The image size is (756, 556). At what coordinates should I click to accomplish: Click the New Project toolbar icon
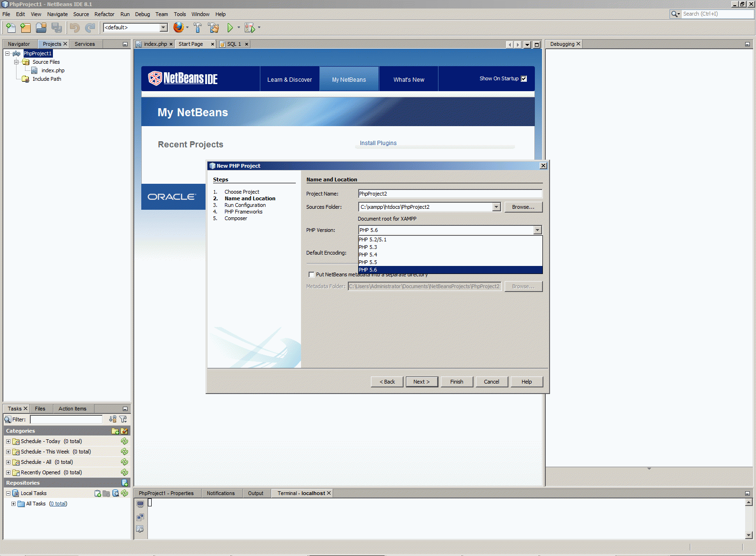click(26, 28)
